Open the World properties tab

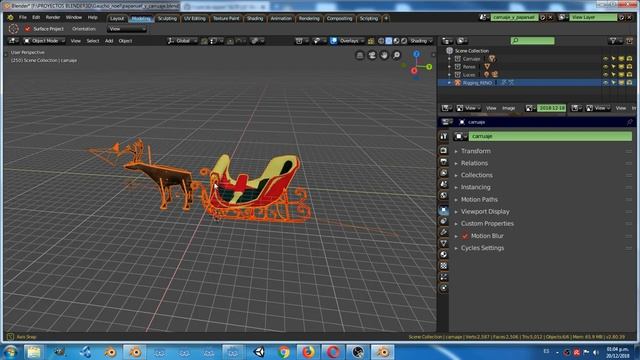[444, 195]
